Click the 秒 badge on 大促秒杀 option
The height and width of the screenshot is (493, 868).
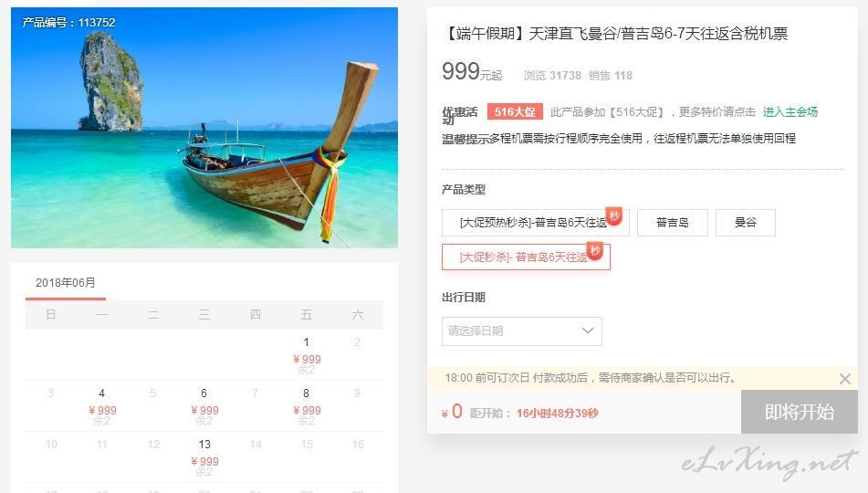click(x=595, y=250)
